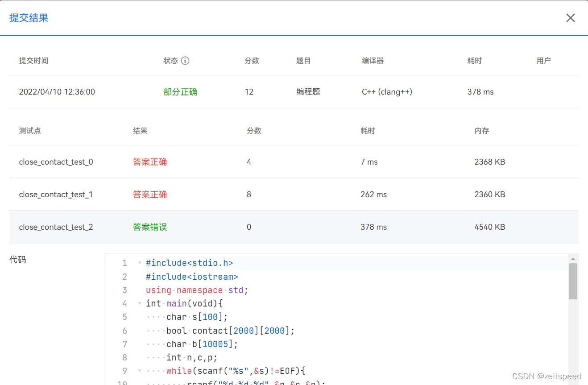588x385 pixels.
Task: Click 答案错误 result for close_contact_test_2
Action: (150, 227)
